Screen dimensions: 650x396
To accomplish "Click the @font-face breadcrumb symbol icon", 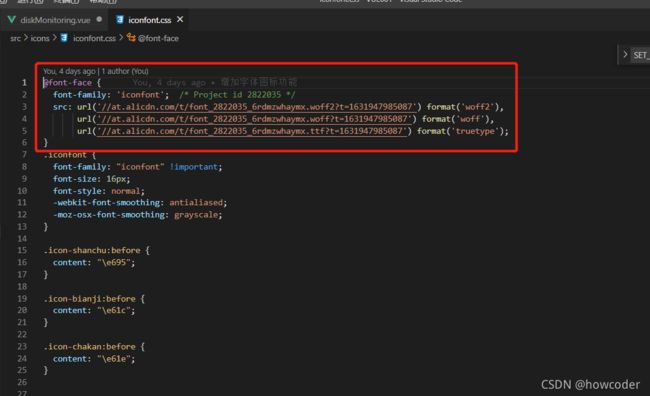I will (x=131, y=38).
